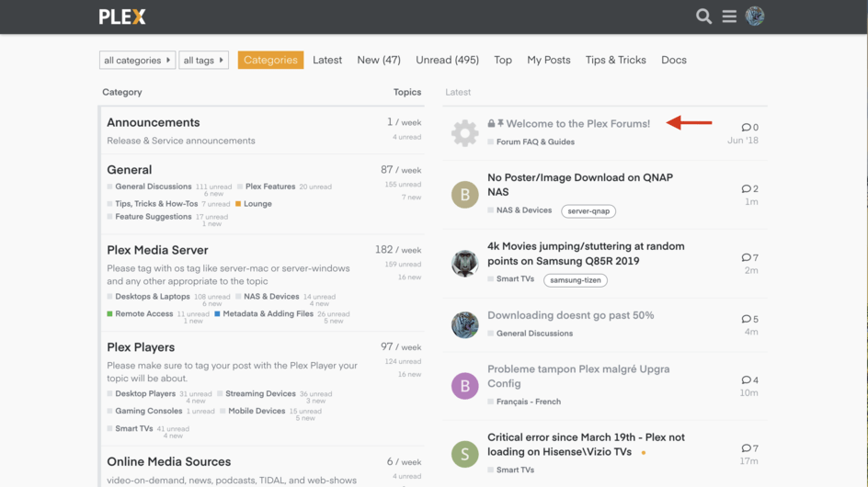Click 159 unread in Plex Media Server row
This screenshot has height=487, width=868.
point(403,264)
